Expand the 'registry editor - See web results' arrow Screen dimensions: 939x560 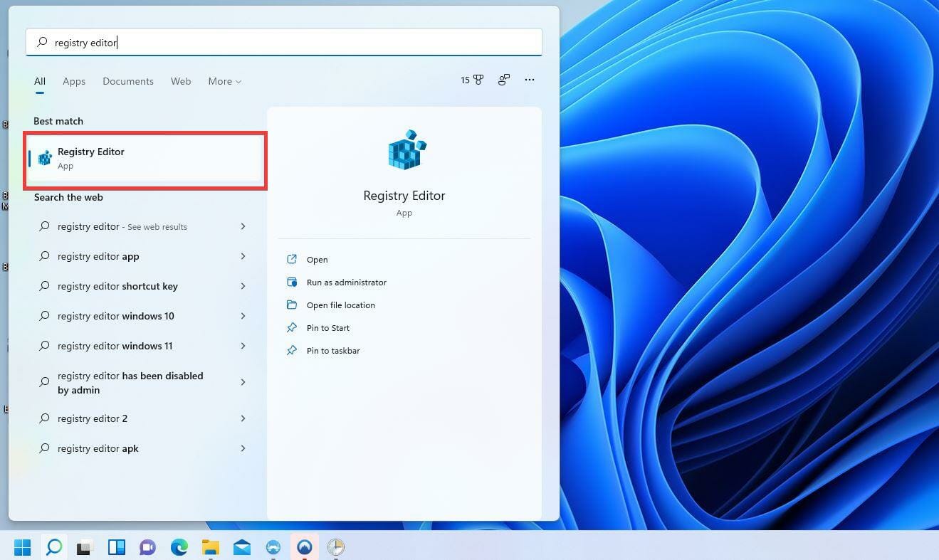pyautogui.click(x=243, y=226)
